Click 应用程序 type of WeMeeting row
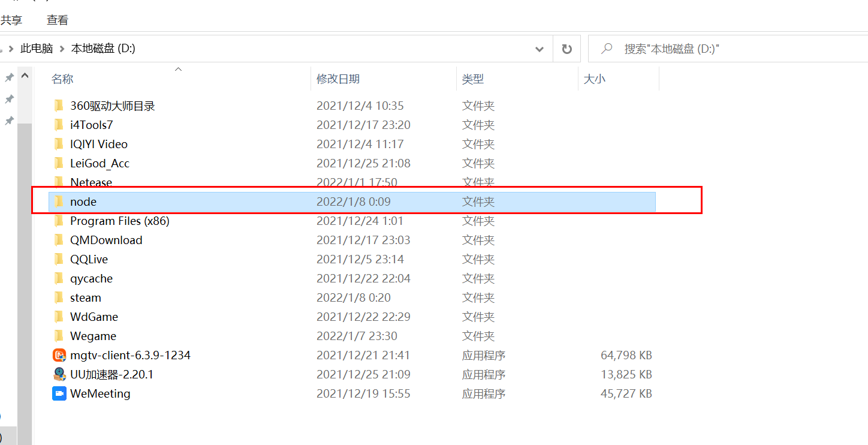This screenshot has width=868, height=445. [x=484, y=393]
